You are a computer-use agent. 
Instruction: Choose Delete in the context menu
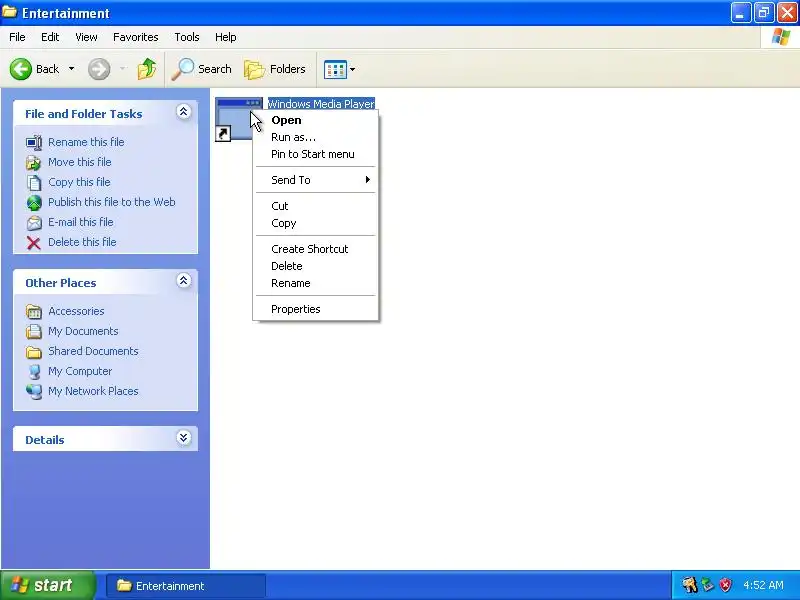tap(316, 266)
